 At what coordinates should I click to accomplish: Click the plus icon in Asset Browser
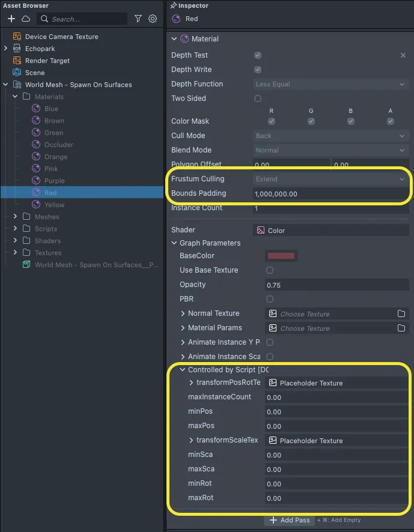[x=11, y=19]
